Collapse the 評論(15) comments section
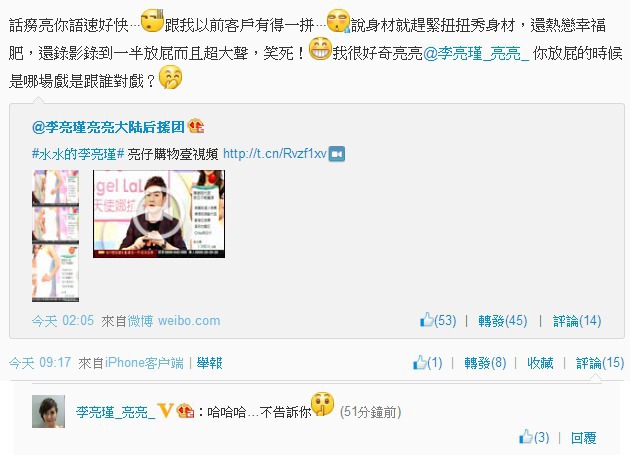 pos(600,363)
